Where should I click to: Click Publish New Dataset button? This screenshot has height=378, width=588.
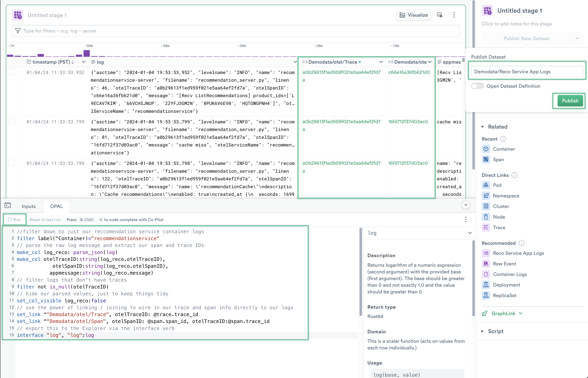tap(526, 38)
